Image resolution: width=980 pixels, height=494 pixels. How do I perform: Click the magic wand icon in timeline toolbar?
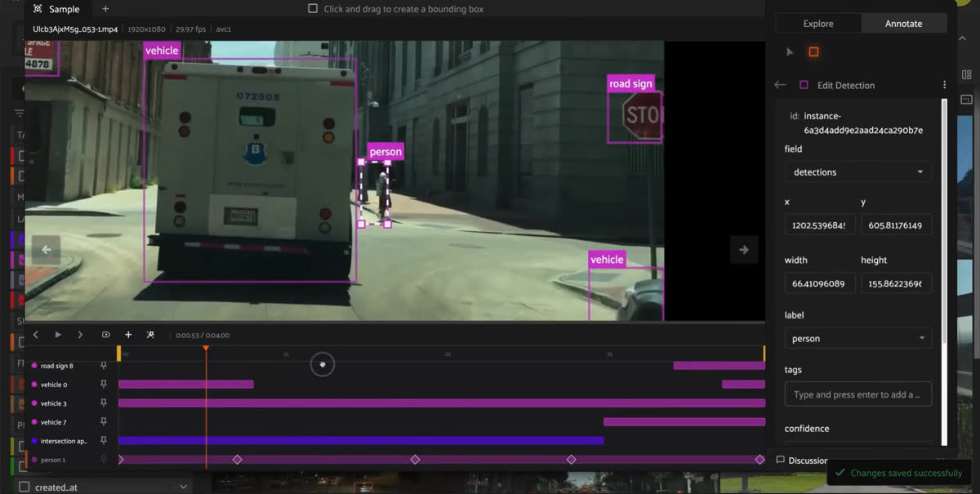[x=150, y=335]
